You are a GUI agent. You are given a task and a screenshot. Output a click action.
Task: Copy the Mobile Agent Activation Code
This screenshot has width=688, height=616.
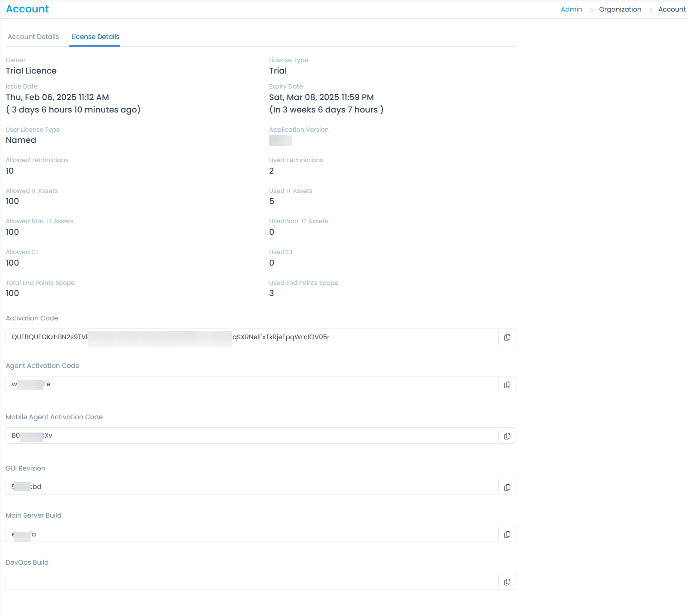[x=507, y=435]
